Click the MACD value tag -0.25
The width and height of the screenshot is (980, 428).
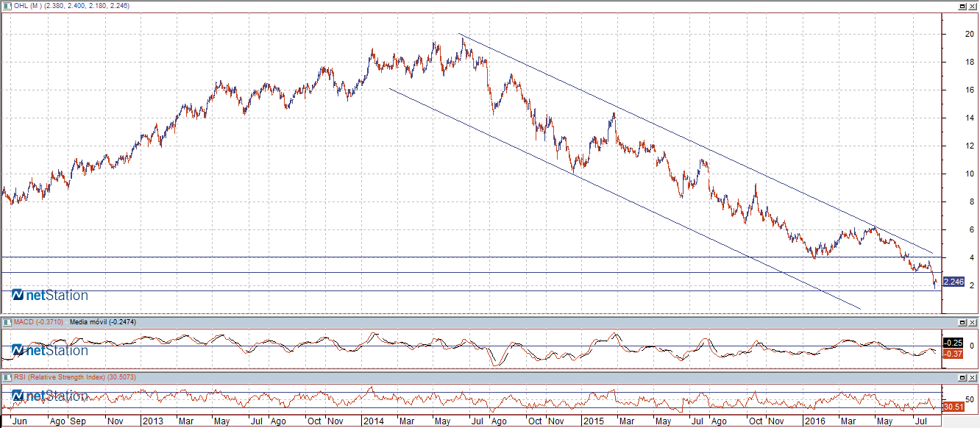coord(953,343)
